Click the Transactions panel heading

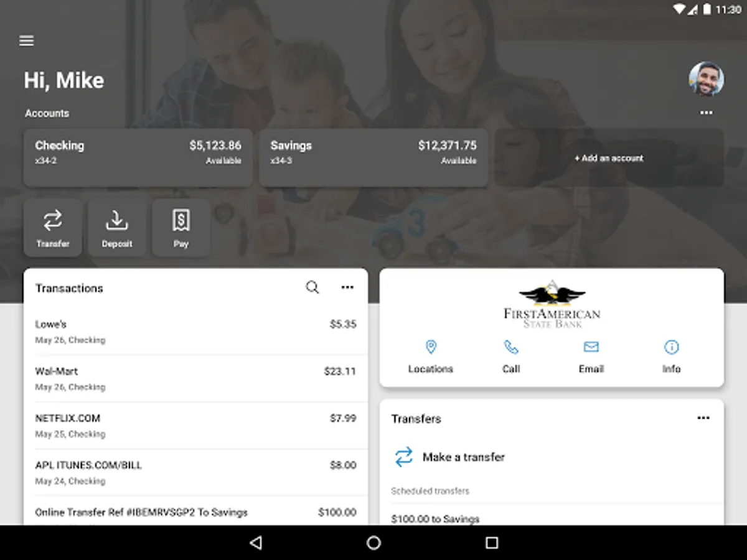click(x=69, y=288)
